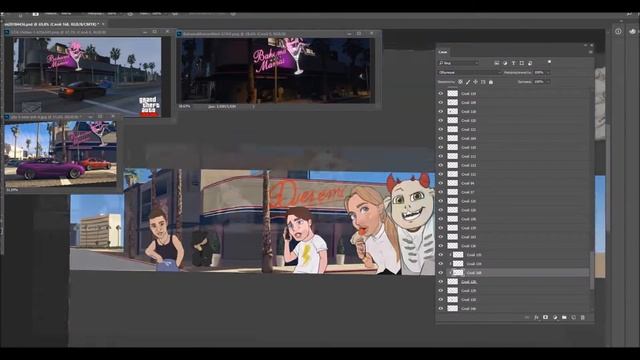The width and height of the screenshot is (640, 360).
Task: Click the Слои (Layers) panel tab
Action: pos(443,52)
